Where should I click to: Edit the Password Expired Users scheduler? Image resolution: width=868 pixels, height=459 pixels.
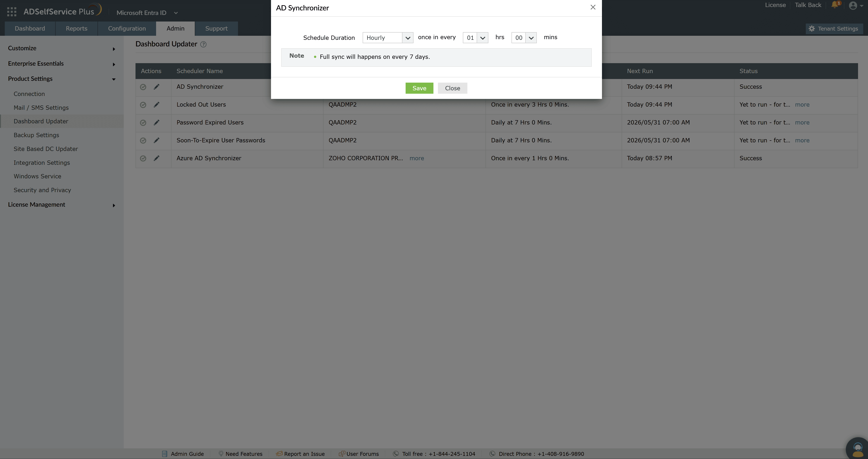(156, 123)
